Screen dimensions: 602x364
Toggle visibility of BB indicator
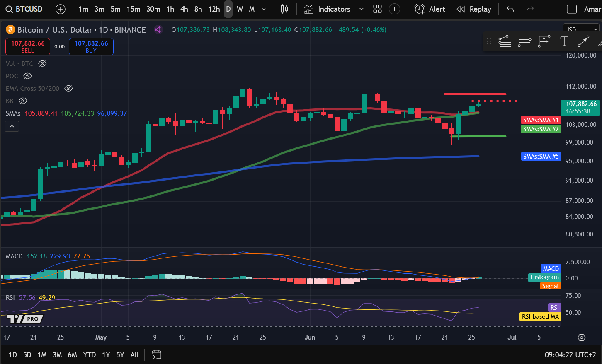(23, 101)
